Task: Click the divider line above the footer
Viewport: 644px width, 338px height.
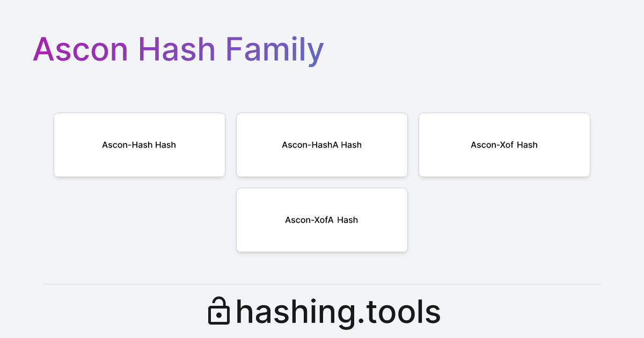Action: point(322,283)
